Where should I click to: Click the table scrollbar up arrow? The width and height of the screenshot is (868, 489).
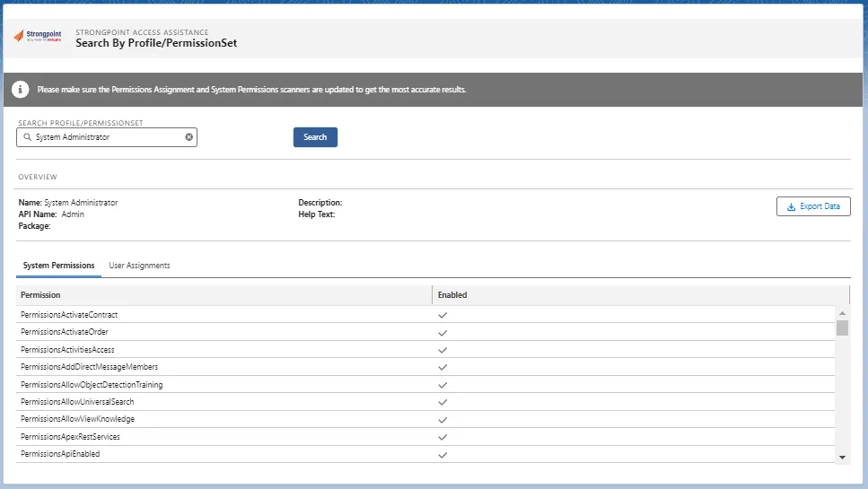[842, 313]
